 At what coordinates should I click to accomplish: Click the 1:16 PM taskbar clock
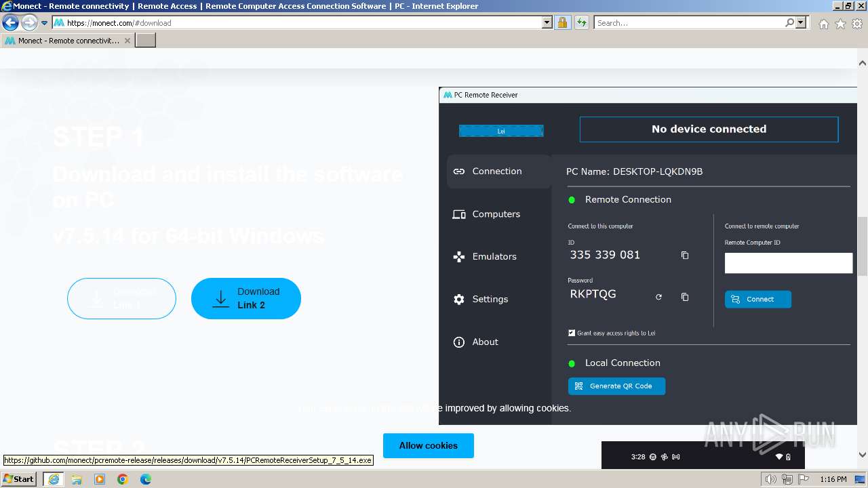tap(833, 479)
